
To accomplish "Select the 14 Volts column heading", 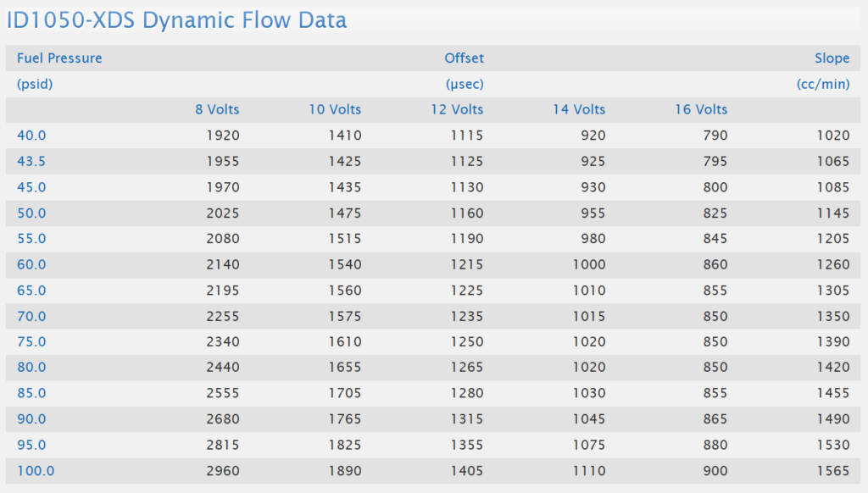I will point(577,109).
